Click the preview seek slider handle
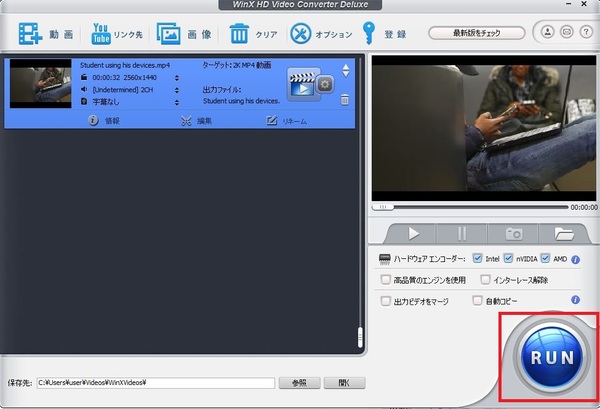This screenshot has width=600, height=409. (383, 207)
